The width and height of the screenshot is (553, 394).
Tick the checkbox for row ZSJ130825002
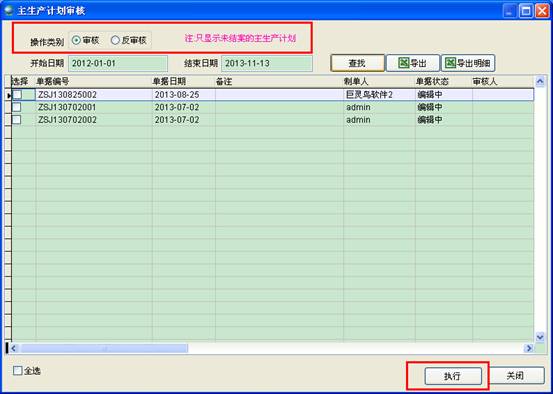[17, 95]
